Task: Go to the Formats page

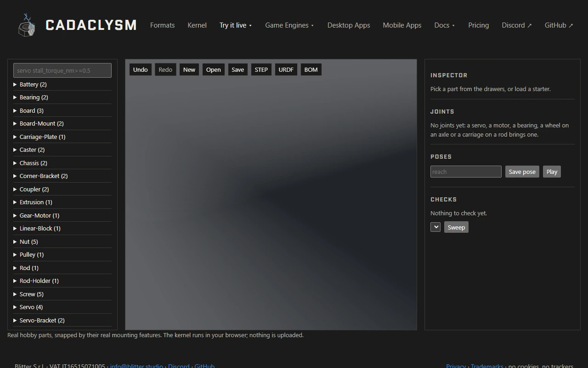Action: tap(163, 25)
